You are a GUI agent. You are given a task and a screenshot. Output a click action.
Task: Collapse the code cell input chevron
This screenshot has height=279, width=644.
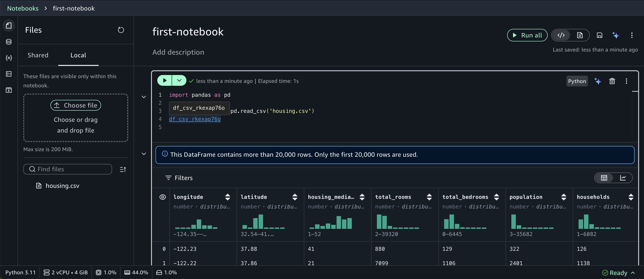(x=144, y=97)
